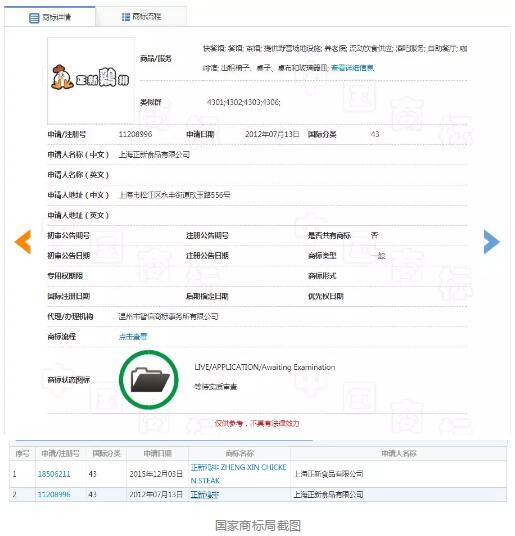Click the grid icon on second tab
Viewport: 515px width, 536px height.
pyautogui.click(x=126, y=17)
